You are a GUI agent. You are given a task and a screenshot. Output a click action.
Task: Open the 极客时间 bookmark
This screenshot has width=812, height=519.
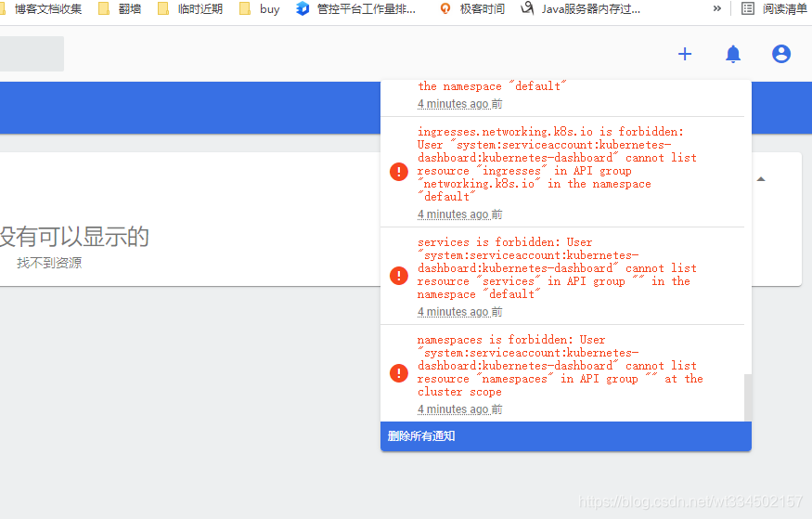pyautogui.click(x=471, y=8)
